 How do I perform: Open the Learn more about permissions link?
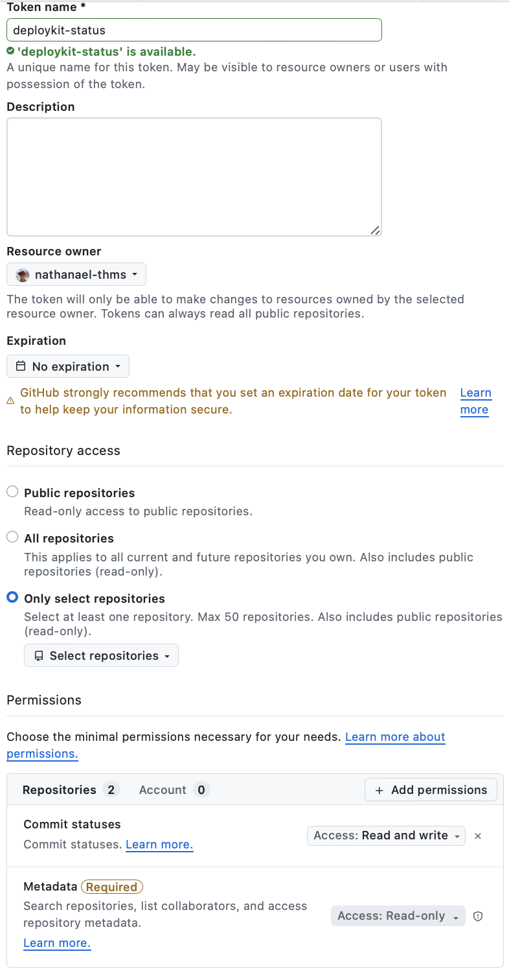395,737
